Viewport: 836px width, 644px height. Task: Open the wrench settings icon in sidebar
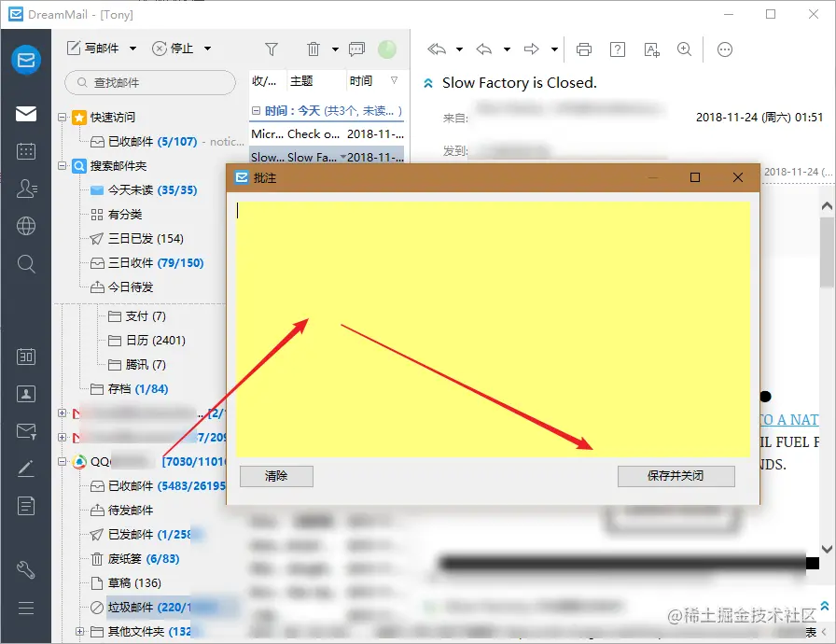click(x=25, y=569)
